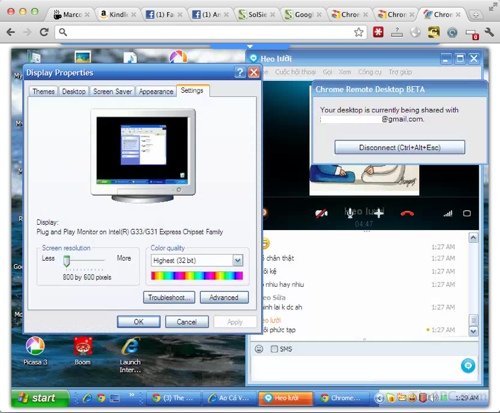Open the Heo lười taskbar button
The image size is (500, 413).
(x=286, y=398)
